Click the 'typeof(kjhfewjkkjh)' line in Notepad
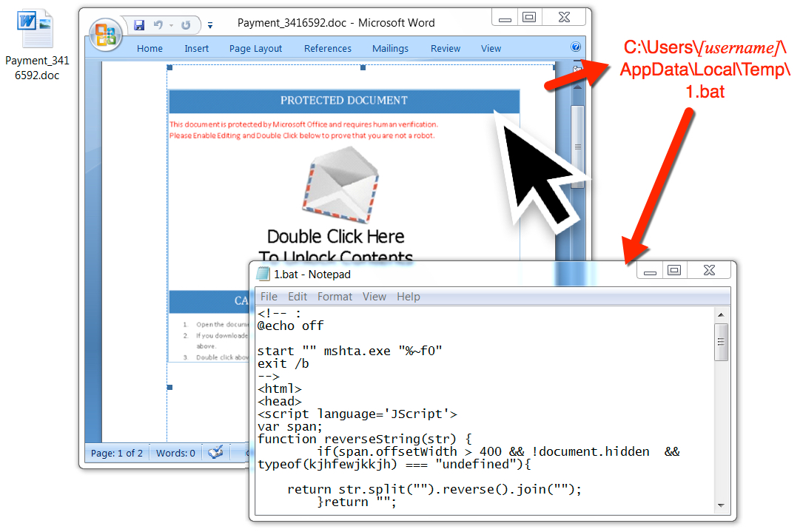This screenshot has width=803, height=532. pos(394,465)
